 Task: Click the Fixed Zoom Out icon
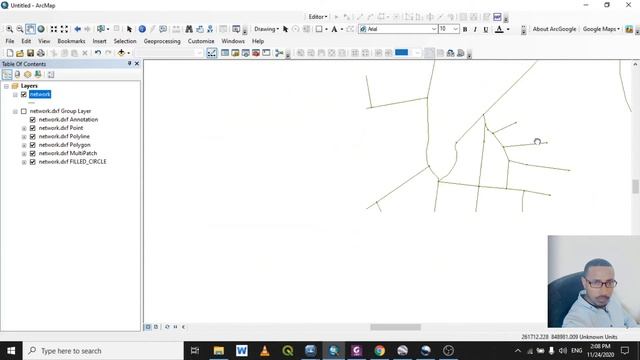click(x=64, y=29)
